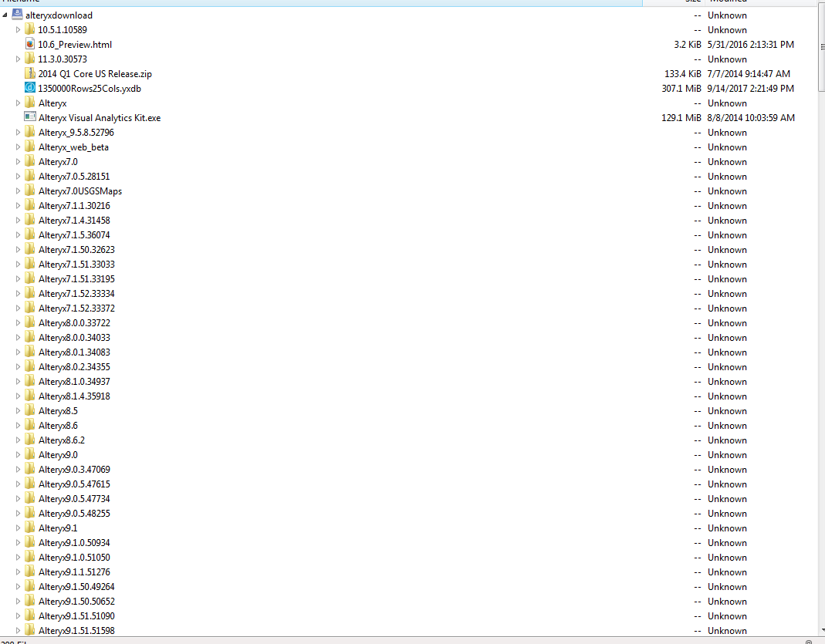This screenshot has height=644, width=825.
Task: Click the folder icon for 11.3.0.30573
Action: tap(30, 59)
